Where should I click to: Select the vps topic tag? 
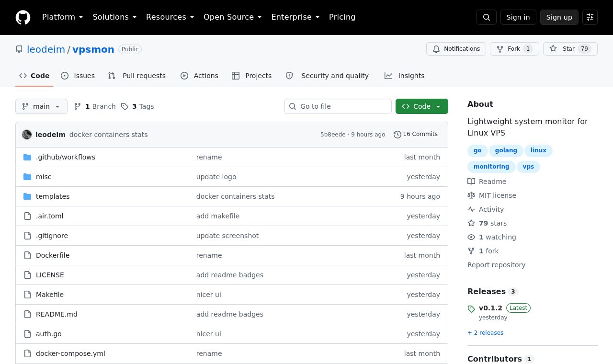click(x=528, y=167)
